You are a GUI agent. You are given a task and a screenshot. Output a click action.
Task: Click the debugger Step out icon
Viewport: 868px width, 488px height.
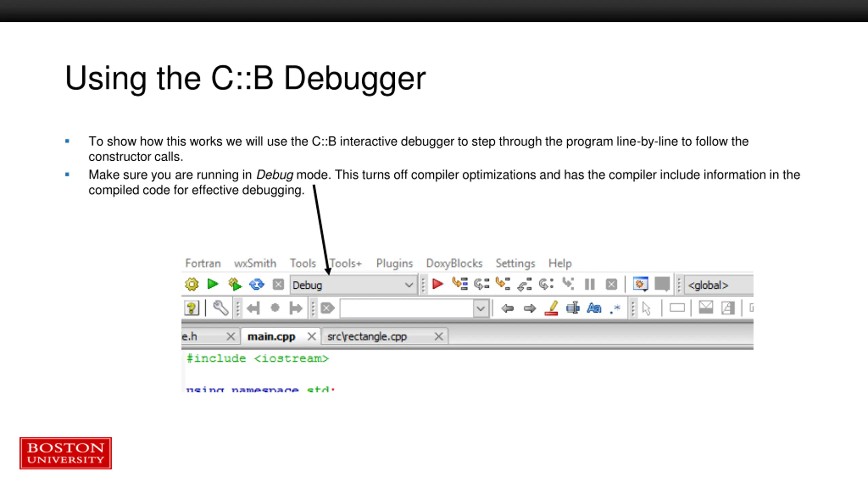coord(524,284)
